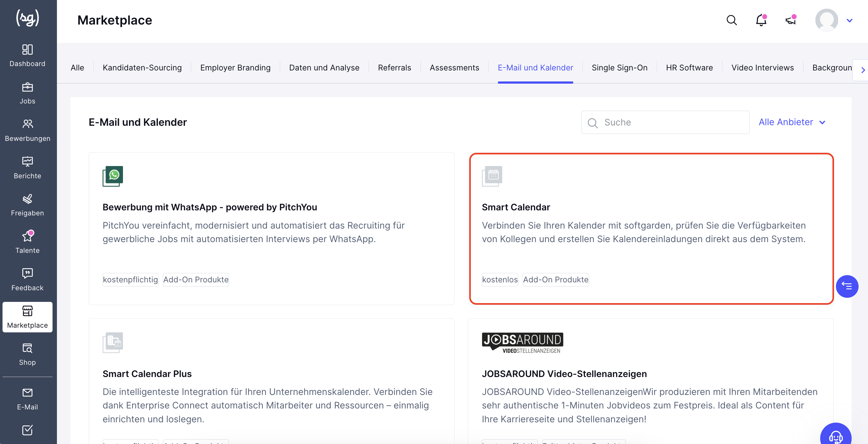868x444 pixels.
Task: Switch to Single Sign-On tab
Action: (619, 68)
